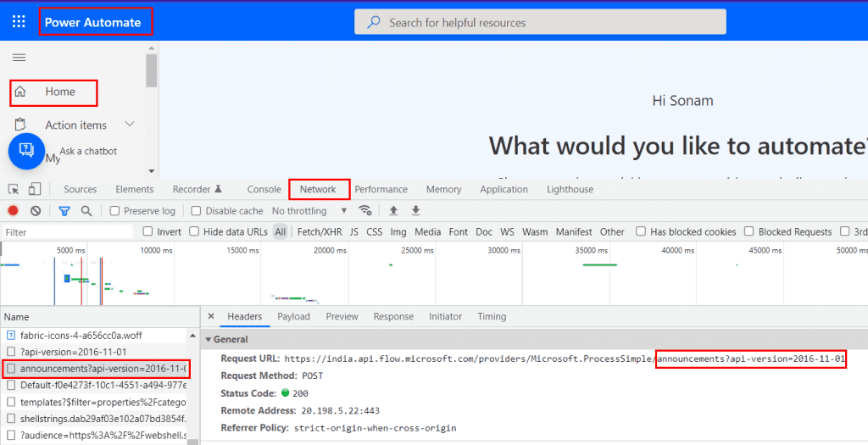Screen dimensions: 868x445
Task: Close the request details pane
Action: tap(211, 316)
